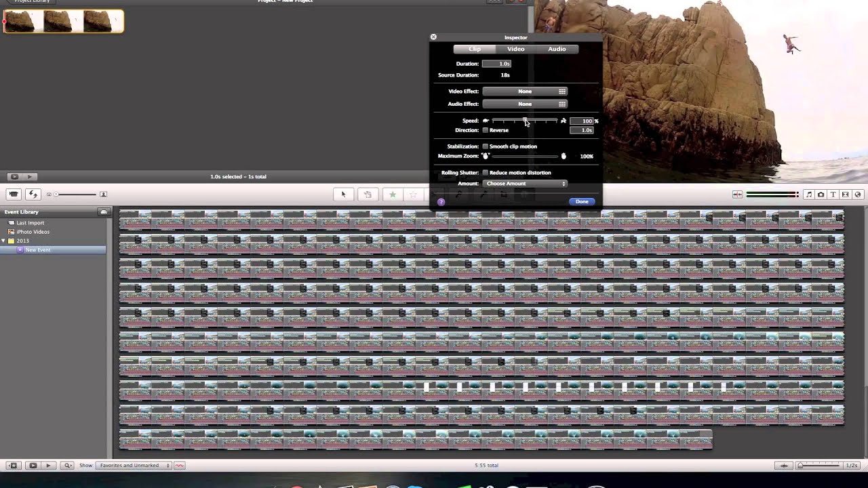Play project from beginning

click(28, 177)
